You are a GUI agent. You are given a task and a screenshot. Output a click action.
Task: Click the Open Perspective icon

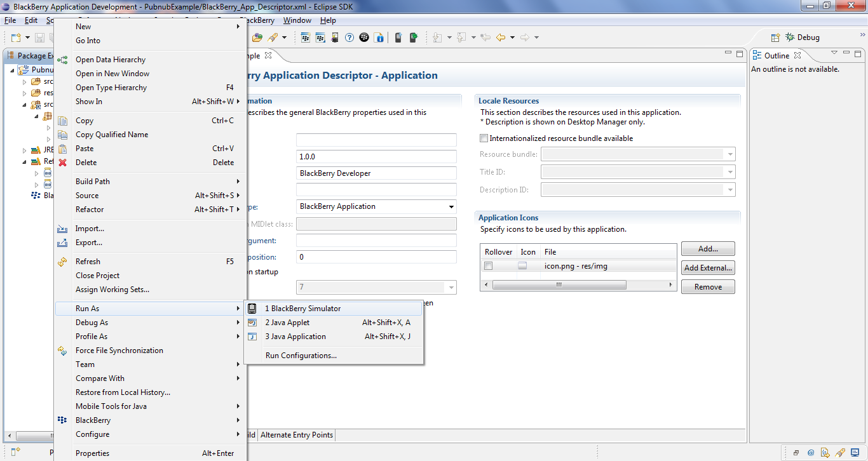coord(776,37)
